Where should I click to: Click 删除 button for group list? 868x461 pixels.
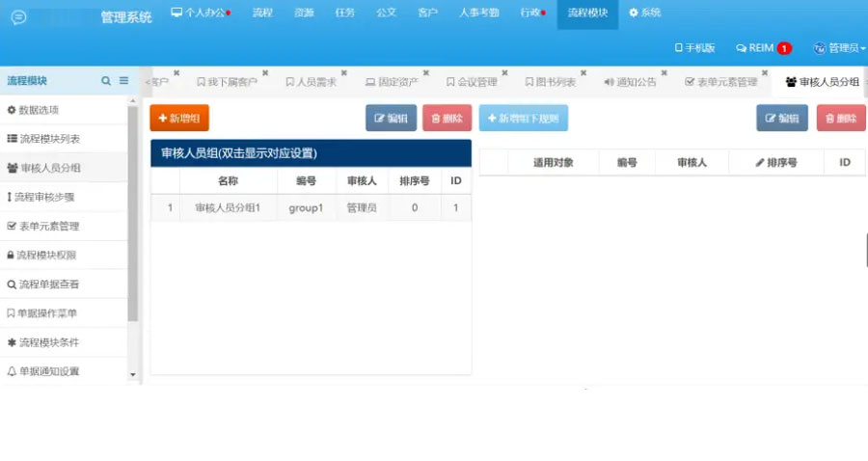tap(448, 118)
